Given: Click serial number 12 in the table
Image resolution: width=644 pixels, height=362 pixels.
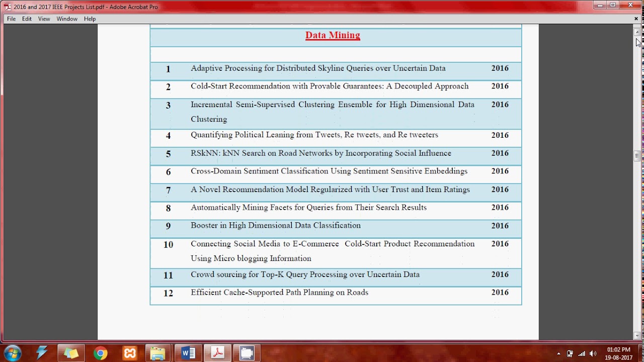Looking at the screenshot, I should click(x=168, y=293).
